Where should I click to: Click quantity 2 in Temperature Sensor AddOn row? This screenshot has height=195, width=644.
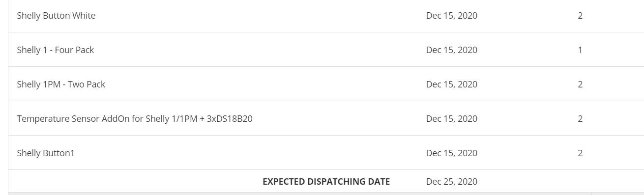(x=580, y=119)
